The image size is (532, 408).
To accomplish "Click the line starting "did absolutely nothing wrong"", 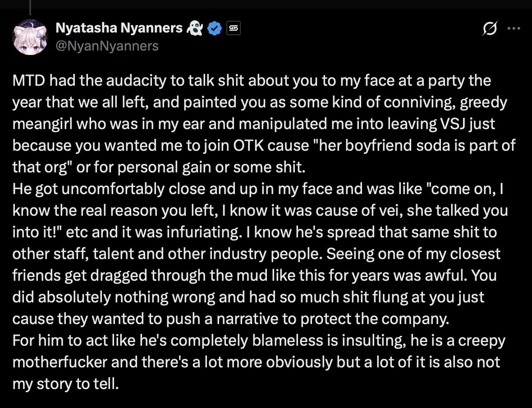I will pyautogui.click(x=248, y=297).
